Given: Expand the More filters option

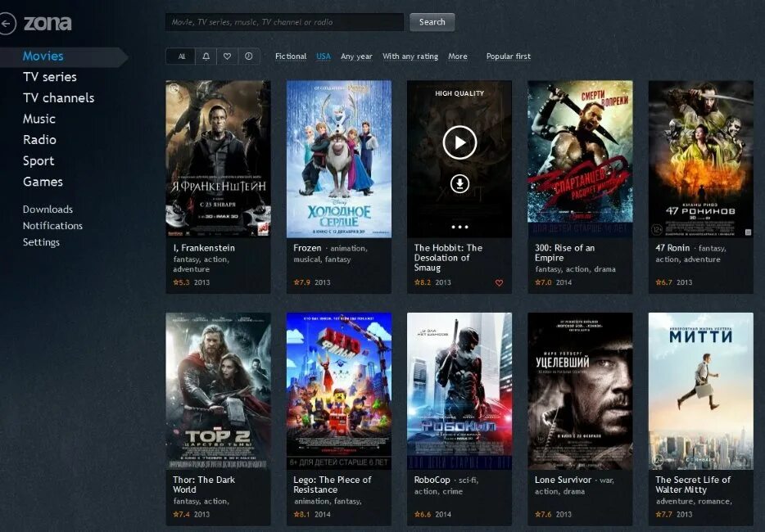Looking at the screenshot, I should 458,56.
